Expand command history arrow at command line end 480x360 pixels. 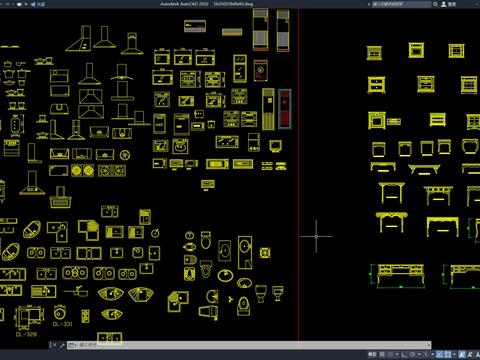point(429,345)
